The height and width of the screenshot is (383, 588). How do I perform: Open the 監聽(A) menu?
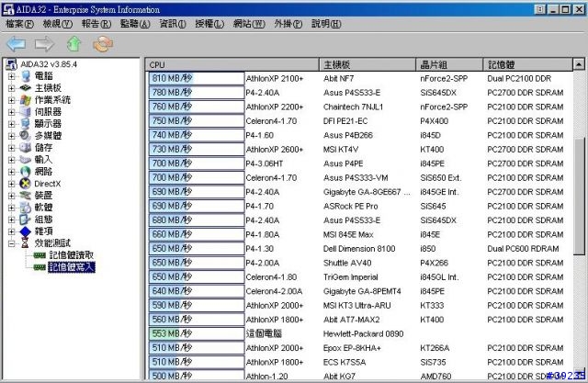135,24
